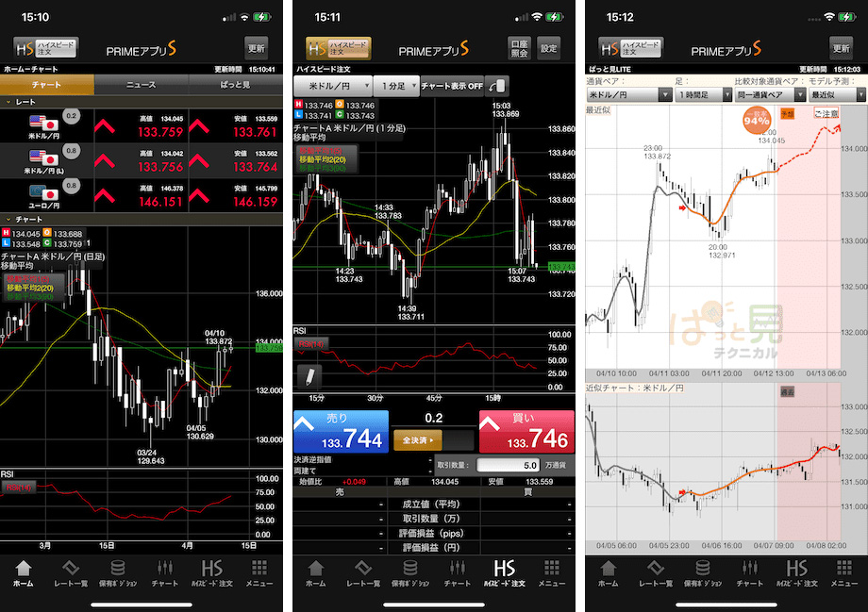Open the 1時間足 dropdown

(704, 94)
